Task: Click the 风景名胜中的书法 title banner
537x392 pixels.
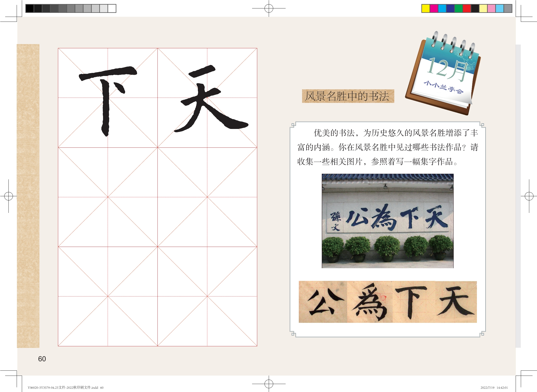Action: (x=348, y=96)
